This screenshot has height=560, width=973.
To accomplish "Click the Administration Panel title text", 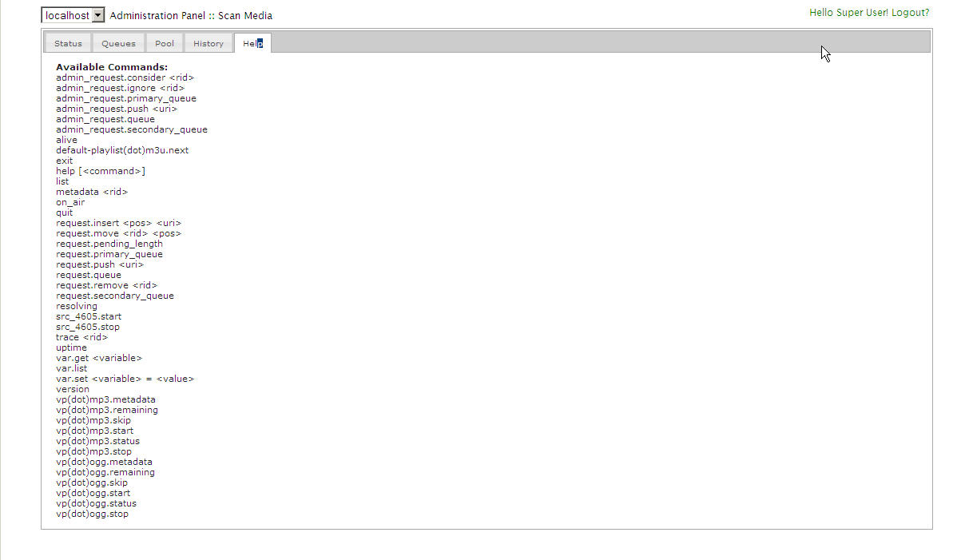I will [157, 15].
